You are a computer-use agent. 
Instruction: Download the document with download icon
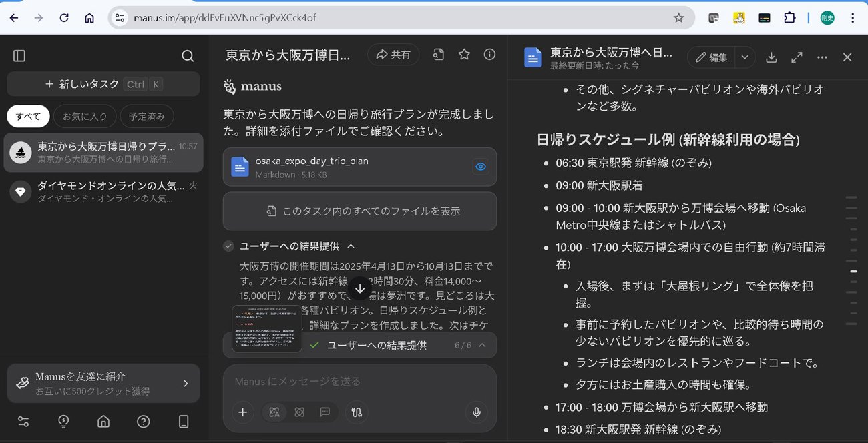click(771, 57)
